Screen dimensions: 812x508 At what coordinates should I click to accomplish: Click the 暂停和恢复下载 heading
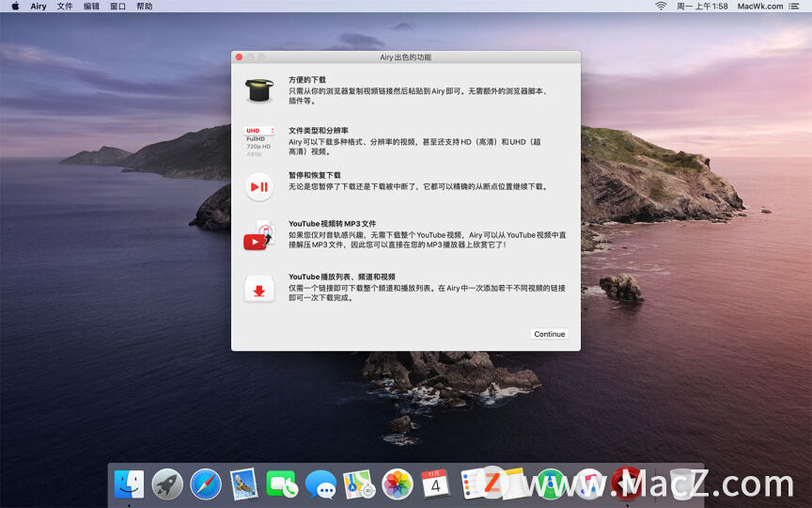(315, 175)
